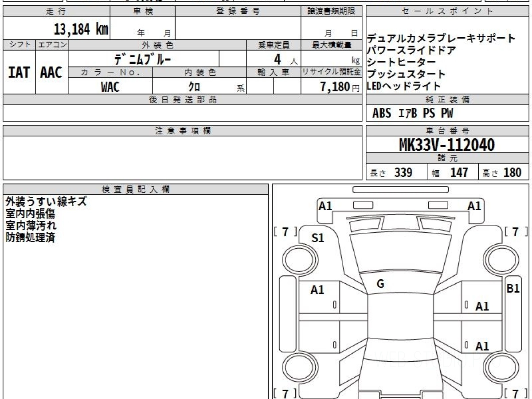Select the A1 mark at diagram's top-left corner
The width and height of the screenshot is (532, 399).
(x=325, y=206)
